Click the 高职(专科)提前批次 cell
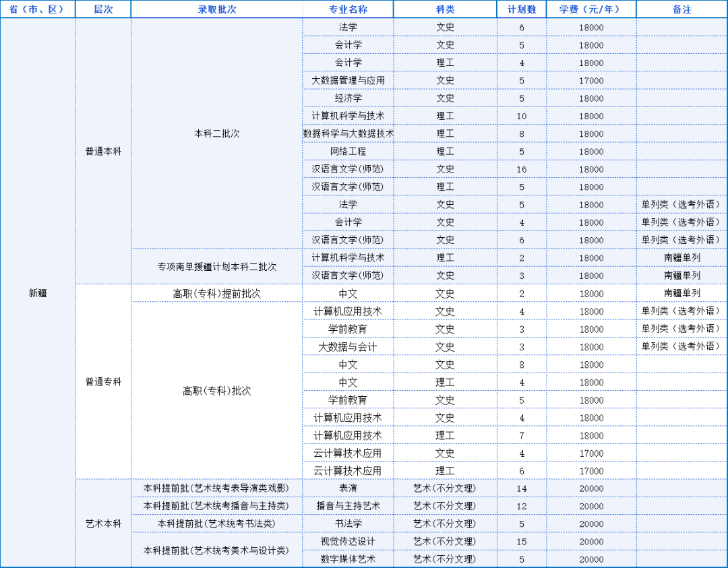This screenshot has height=568, width=728. point(216,292)
